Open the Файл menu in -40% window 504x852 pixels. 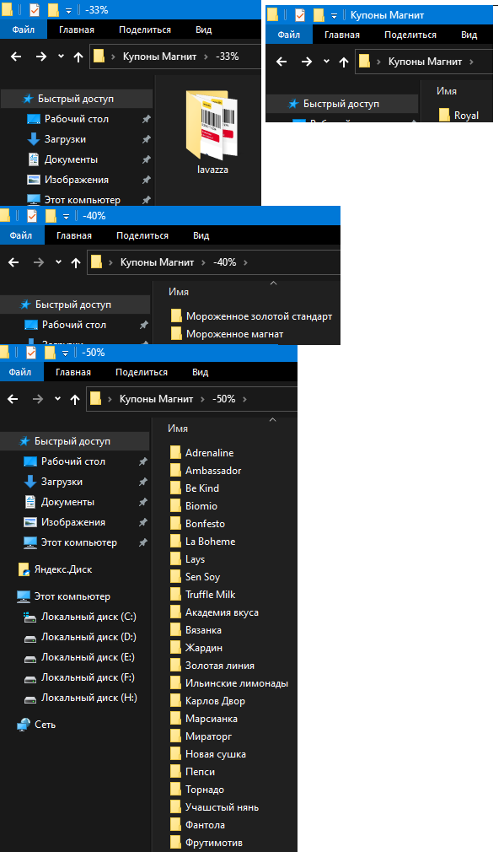20,235
